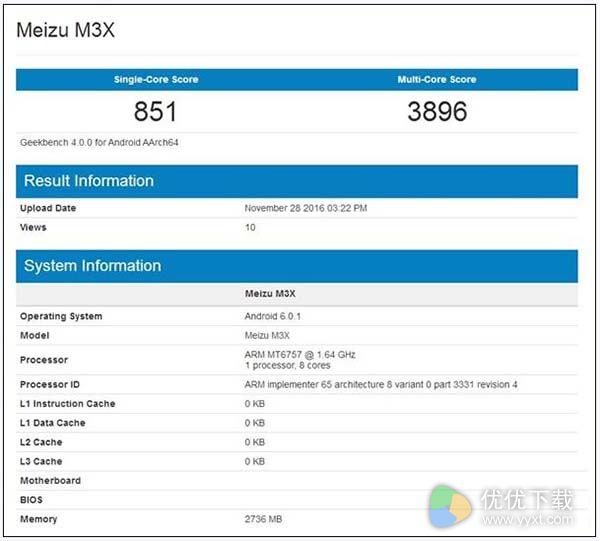
Task: Select the L2 Cache 0 KB value
Action: [255, 442]
